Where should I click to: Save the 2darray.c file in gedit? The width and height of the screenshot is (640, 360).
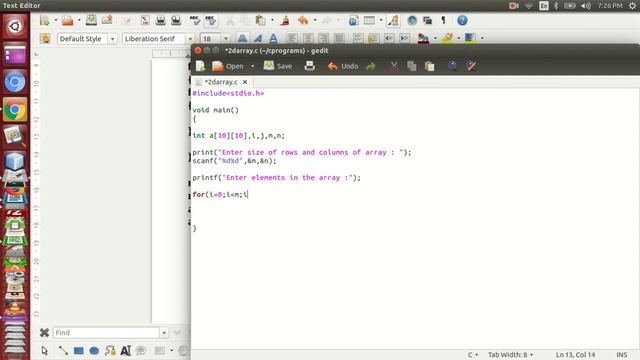(x=278, y=66)
